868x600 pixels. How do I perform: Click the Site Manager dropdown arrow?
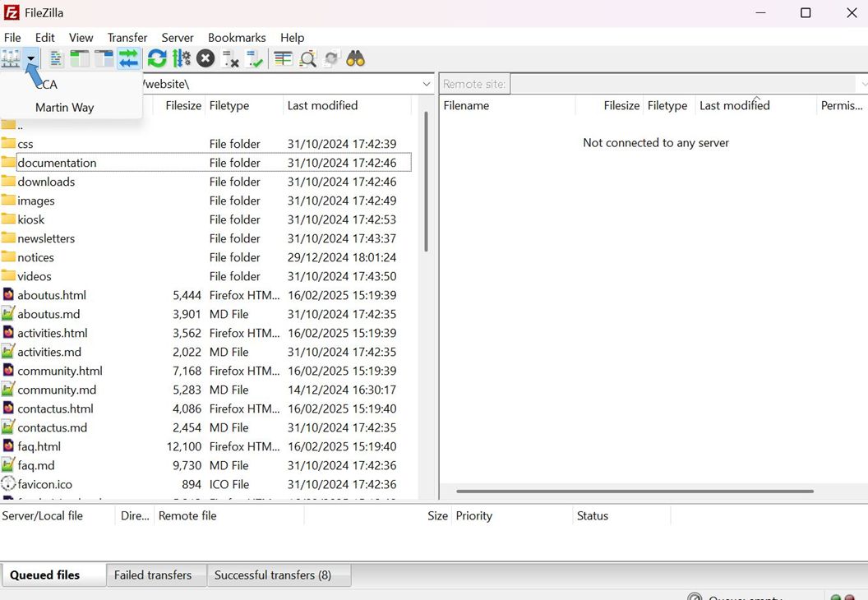31,58
